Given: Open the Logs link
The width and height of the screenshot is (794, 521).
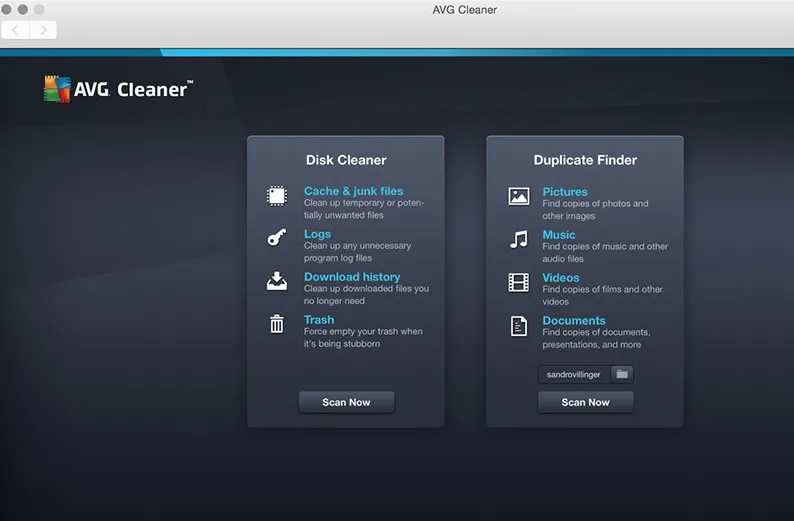Looking at the screenshot, I should coord(317,234).
